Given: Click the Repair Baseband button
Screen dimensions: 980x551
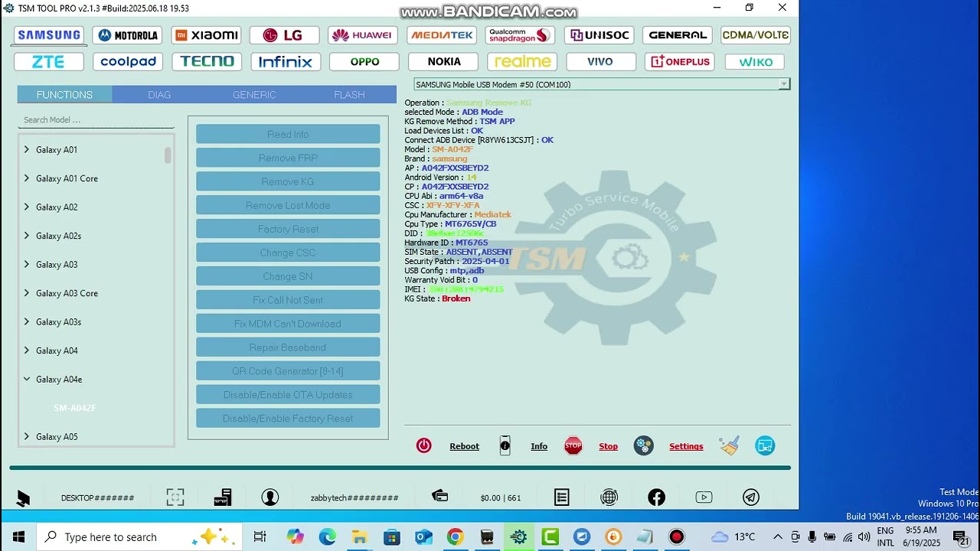Looking at the screenshot, I should click(288, 347).
